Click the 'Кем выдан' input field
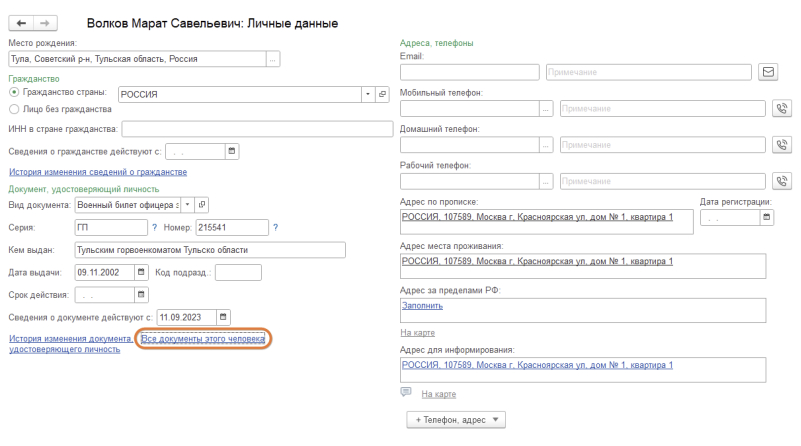This screenshot has width=801, height=446. coord(209,250)
